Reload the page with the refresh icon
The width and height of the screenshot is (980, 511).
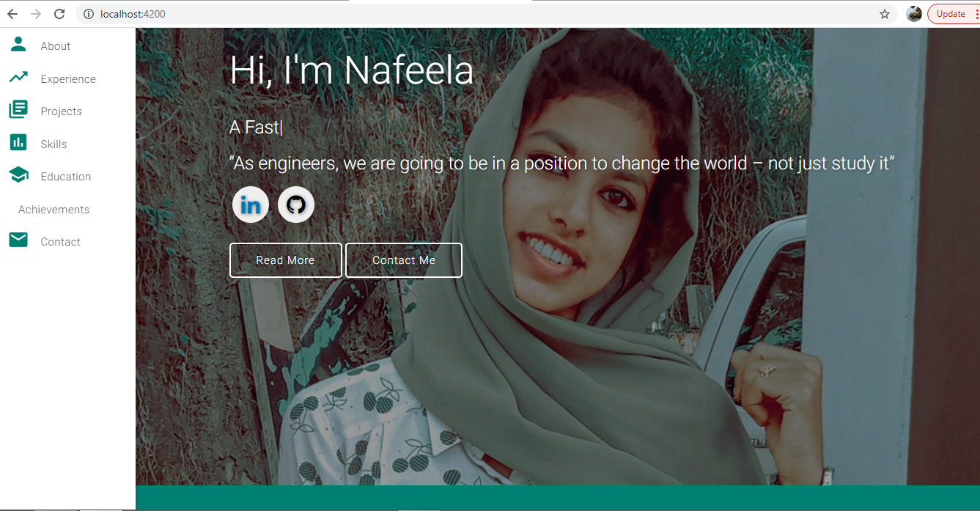coord(59,14)
